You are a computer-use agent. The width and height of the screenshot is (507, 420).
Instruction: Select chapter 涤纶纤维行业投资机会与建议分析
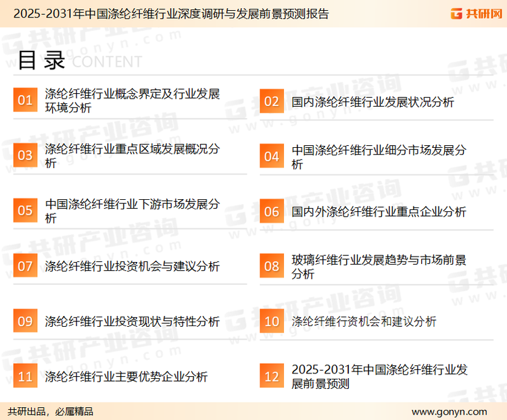[x=132, y=266]
